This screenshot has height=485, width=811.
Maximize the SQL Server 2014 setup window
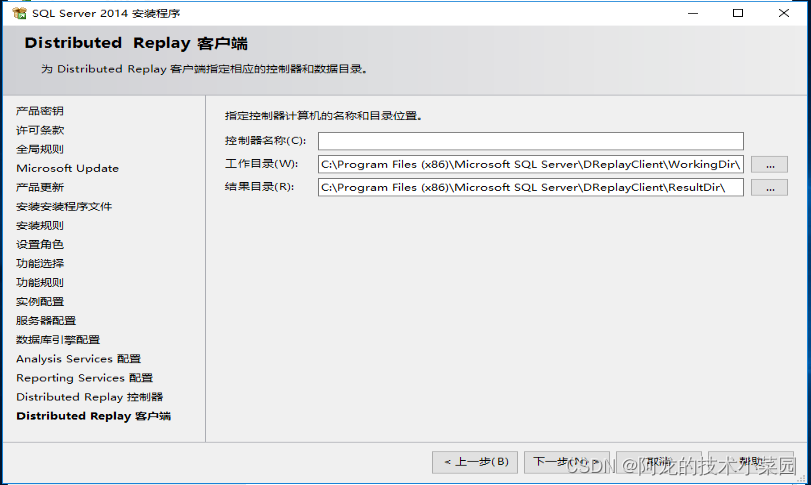click(738, 13)
